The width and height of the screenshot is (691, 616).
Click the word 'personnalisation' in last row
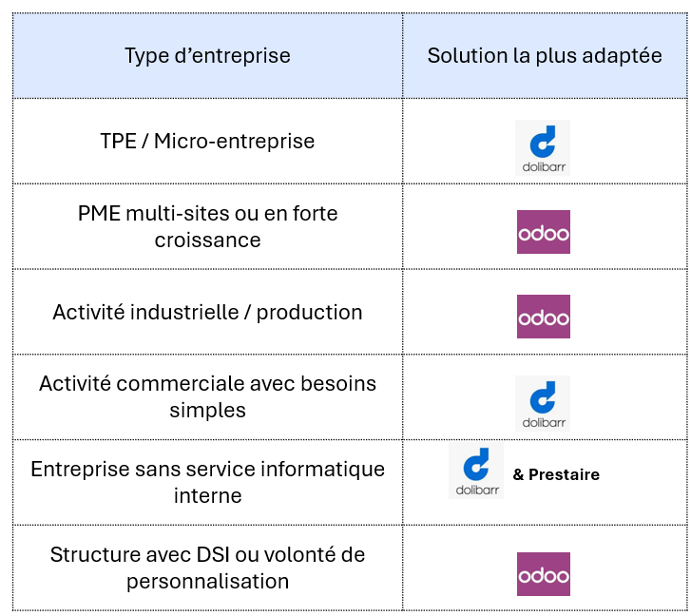(x=207, y=582)
